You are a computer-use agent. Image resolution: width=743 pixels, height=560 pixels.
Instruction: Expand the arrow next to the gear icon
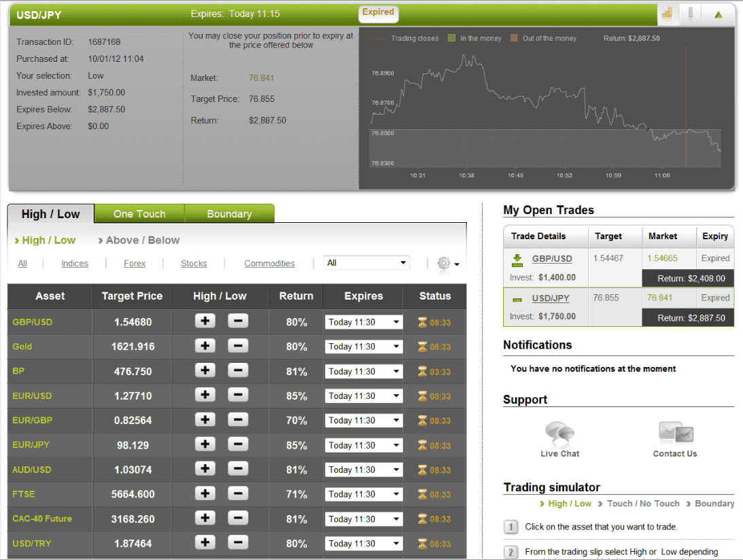click(x=456, y=265)
